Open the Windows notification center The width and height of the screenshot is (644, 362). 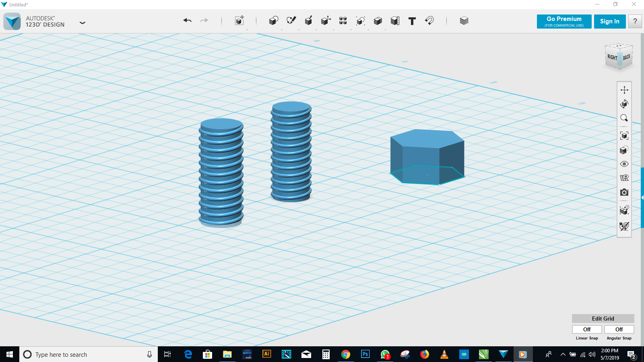point(632,355)
